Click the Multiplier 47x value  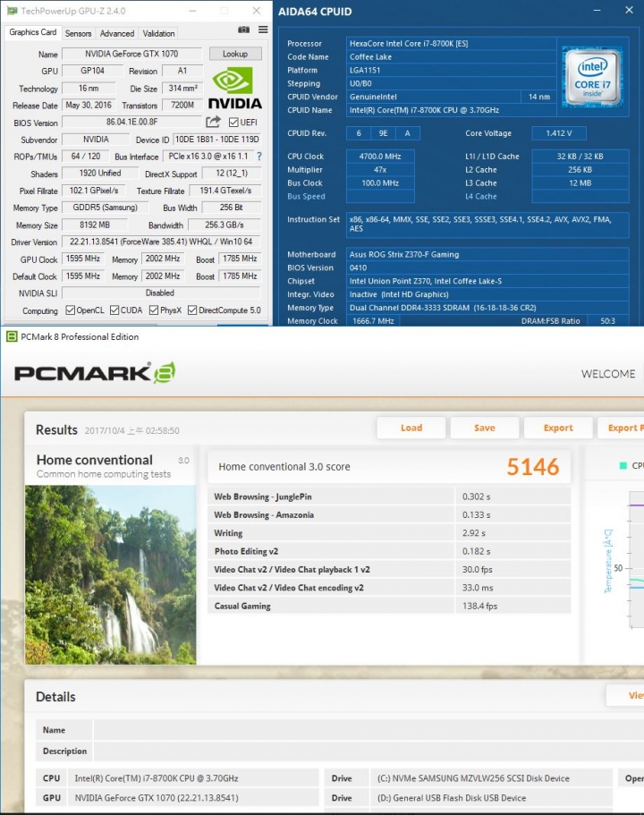tap(380, 169)
